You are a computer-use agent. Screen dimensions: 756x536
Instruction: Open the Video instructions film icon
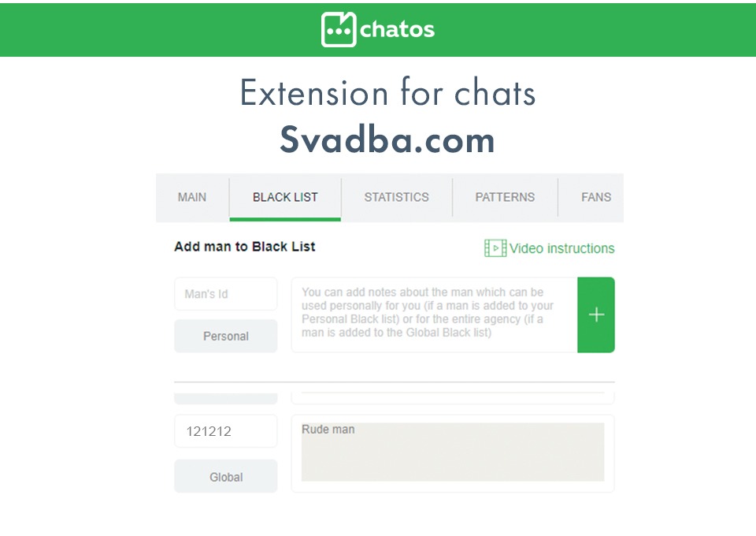(x=495, y=248)
